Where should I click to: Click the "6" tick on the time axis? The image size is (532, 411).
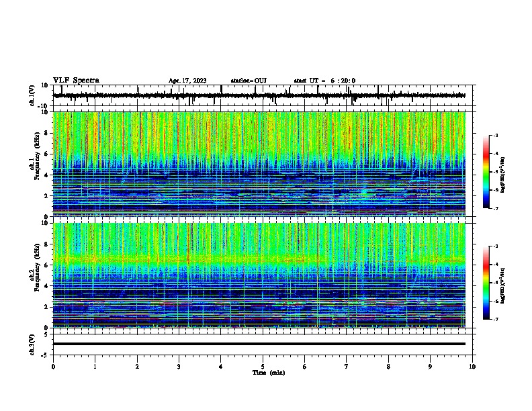(x=305, y=367)
